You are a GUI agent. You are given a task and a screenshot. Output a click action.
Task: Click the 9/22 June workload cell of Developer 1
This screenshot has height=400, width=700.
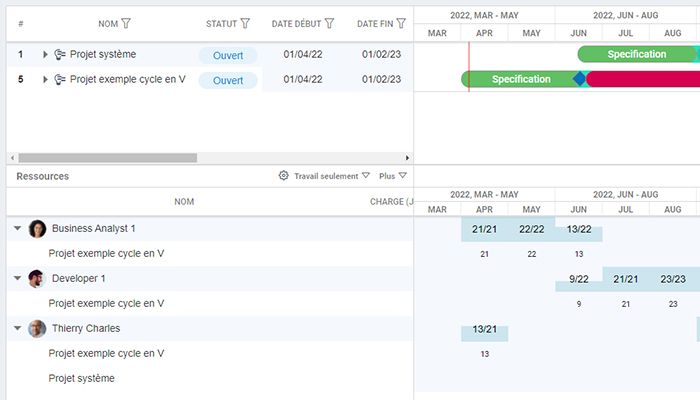click(x=579, y=279)
